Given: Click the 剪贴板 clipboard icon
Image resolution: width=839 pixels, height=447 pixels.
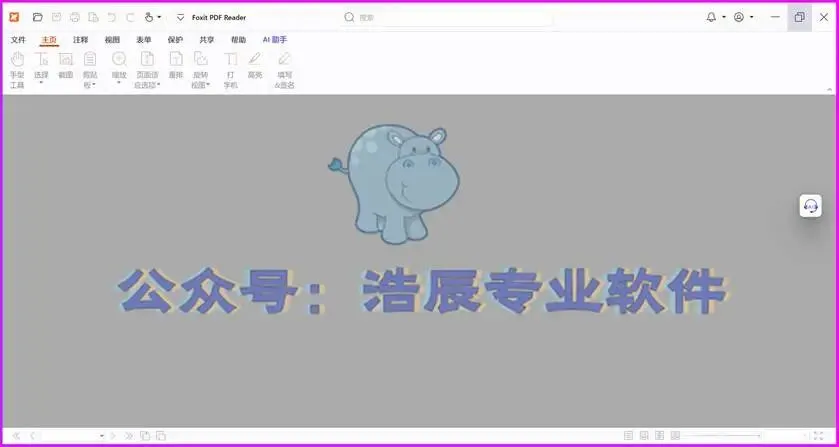Looking at the screenshot, I should click(90, 59).
